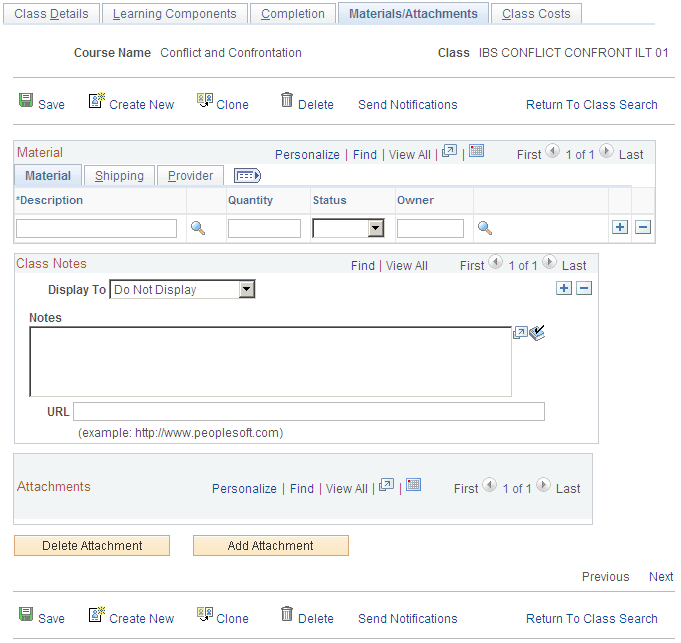The height and width of the screenshot is (643, 681).
Task: Show next row arrow in Attachments
Action: pos(543,485)
